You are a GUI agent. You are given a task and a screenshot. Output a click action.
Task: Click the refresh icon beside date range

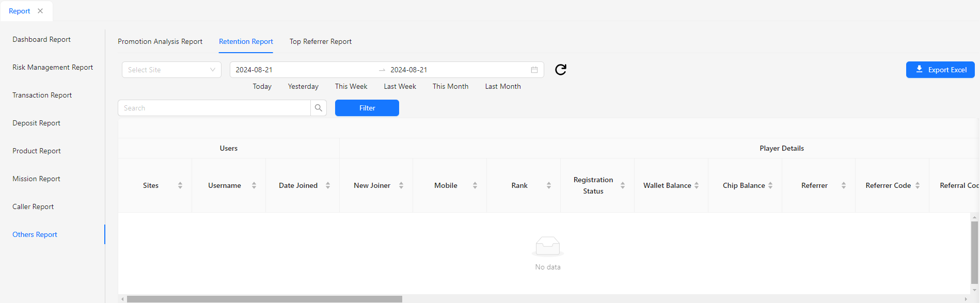[x=560, y=70]
